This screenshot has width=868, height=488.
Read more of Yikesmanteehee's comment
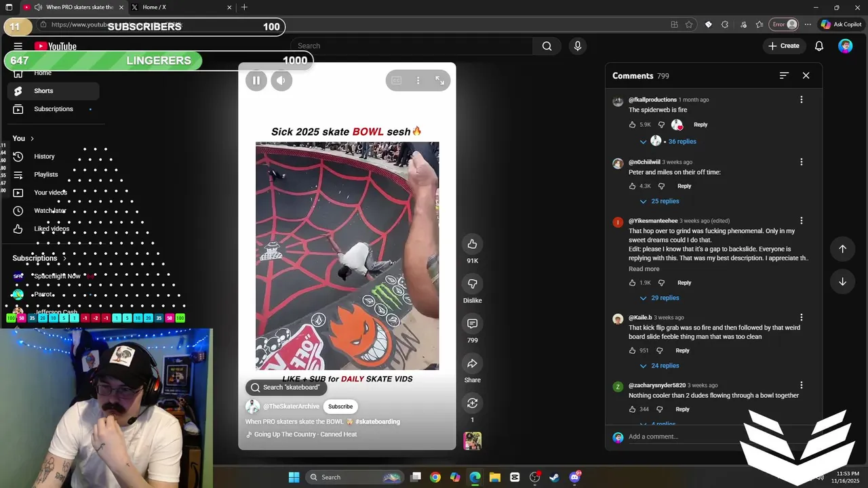[x=644, y=268]
